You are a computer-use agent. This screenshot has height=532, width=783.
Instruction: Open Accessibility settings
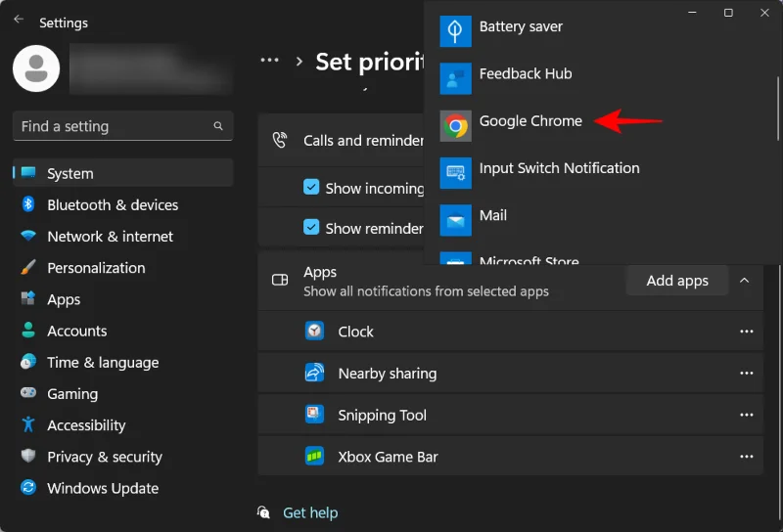click(123, 424)
